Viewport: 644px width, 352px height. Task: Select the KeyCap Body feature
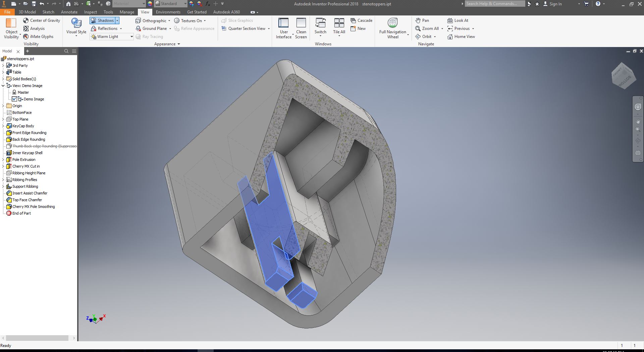pyautogui.click(x=20, y=126)
